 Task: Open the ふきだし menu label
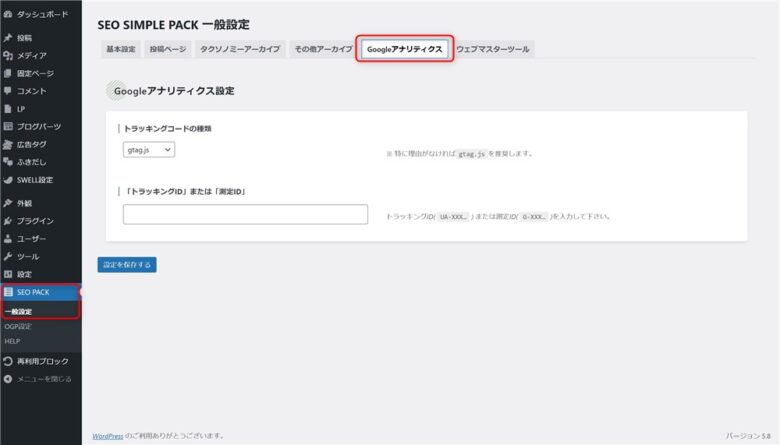(32, 162)
